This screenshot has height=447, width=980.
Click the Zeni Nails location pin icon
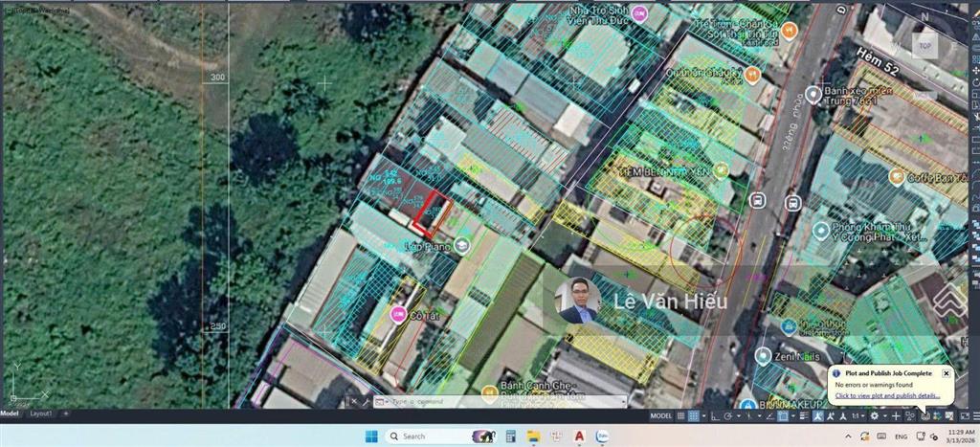pyautogui.click(x=762, y=357)
